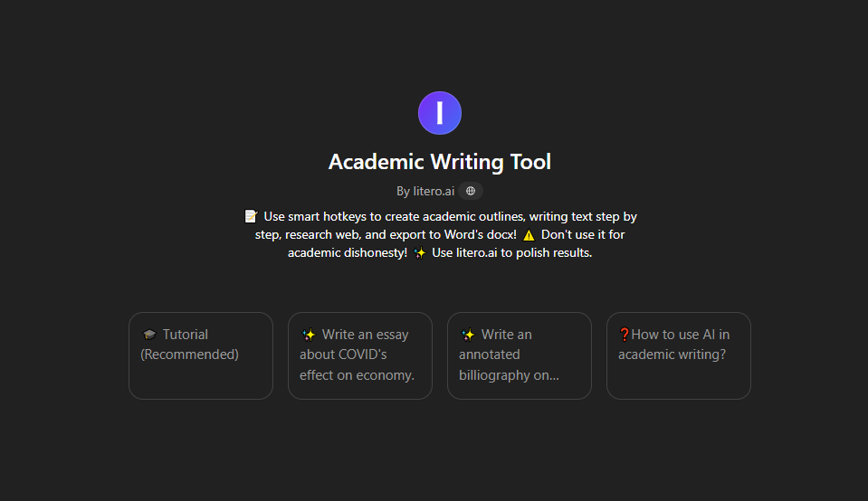868x501 pixels.
Task: Click the 'academic dishonesty!' warning text
Action: 347,252
